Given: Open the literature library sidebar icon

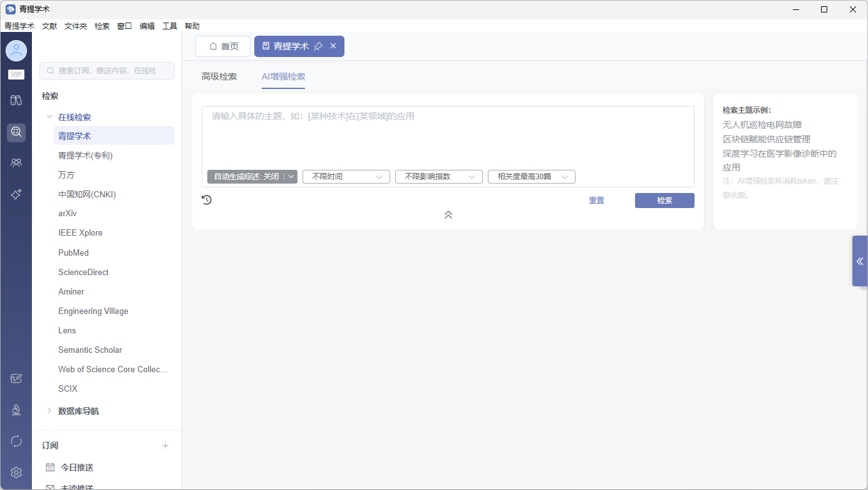Looking at the screenshot, I should pos(16,100).
